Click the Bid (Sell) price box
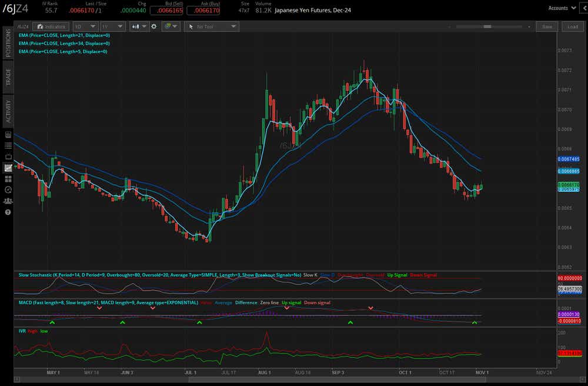 tap(166, 11)
